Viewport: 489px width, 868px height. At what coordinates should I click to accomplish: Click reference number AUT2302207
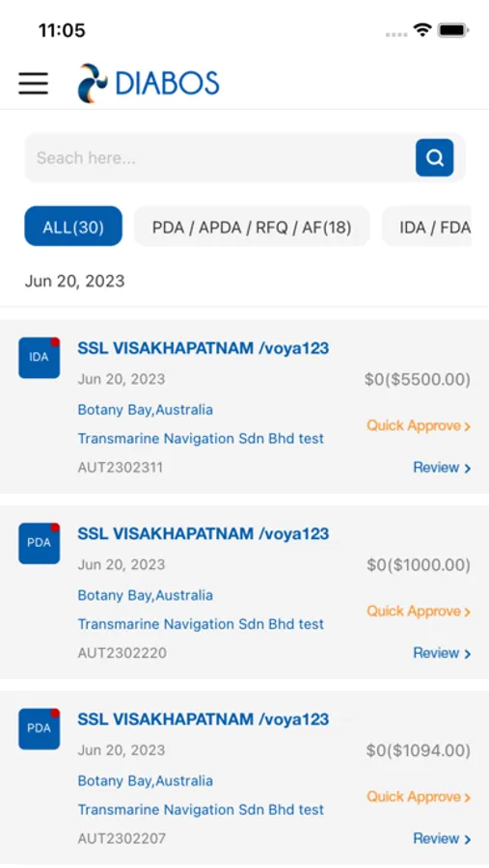click(x=122, y=839)
